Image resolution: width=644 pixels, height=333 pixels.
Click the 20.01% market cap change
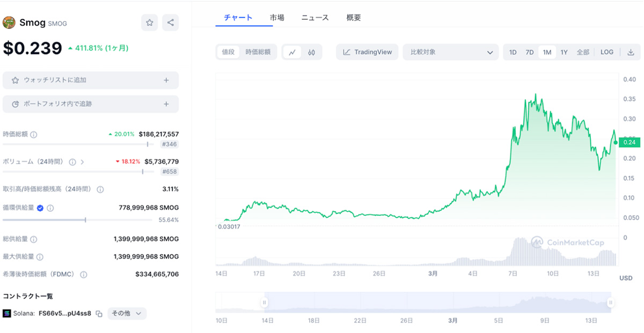(x=124, y=134)
